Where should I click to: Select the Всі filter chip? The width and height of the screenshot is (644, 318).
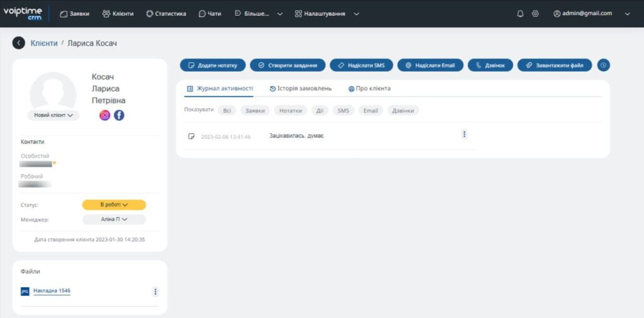click(x=227, y=111)
